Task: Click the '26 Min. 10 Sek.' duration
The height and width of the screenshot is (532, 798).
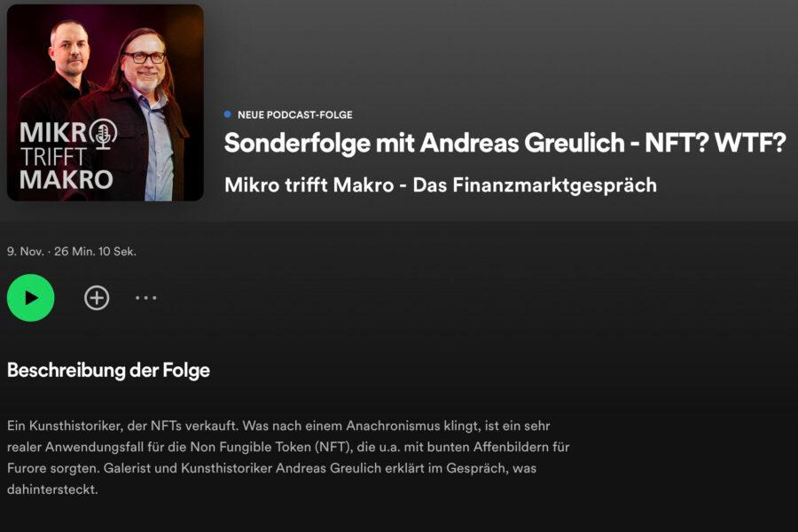Action: [95, 251]
